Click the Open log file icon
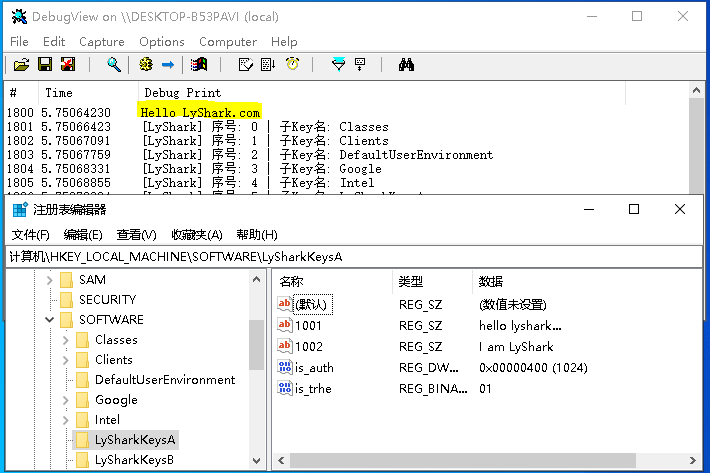 click(x=20, y=65)
